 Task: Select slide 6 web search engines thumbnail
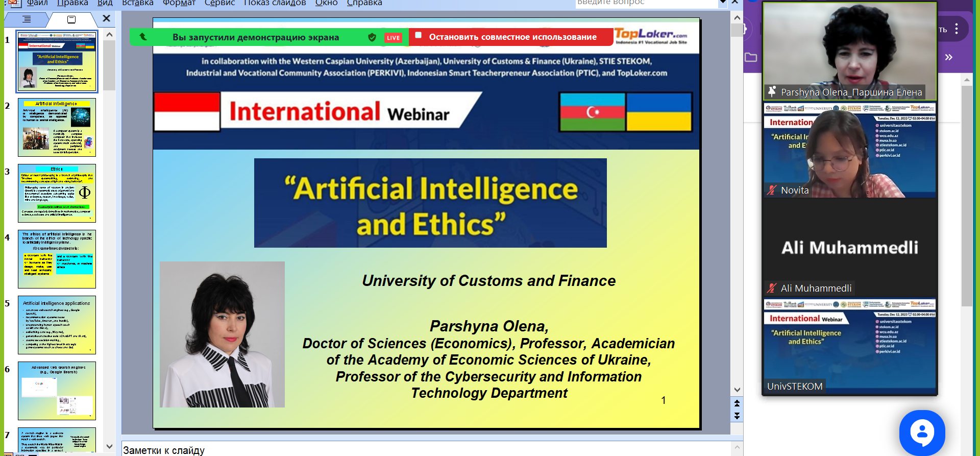57,391
